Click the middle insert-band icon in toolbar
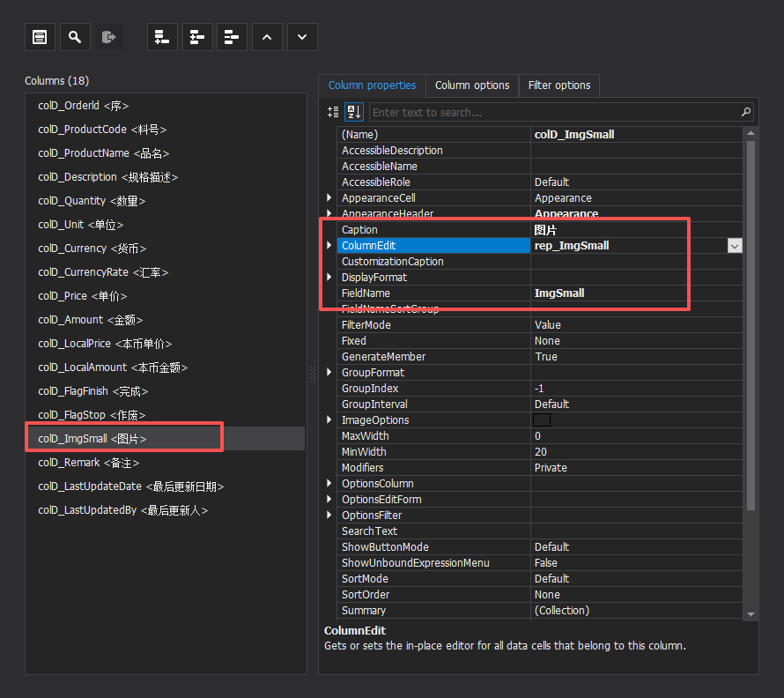This screenshot has height=698, width=784. coord(196,36)
